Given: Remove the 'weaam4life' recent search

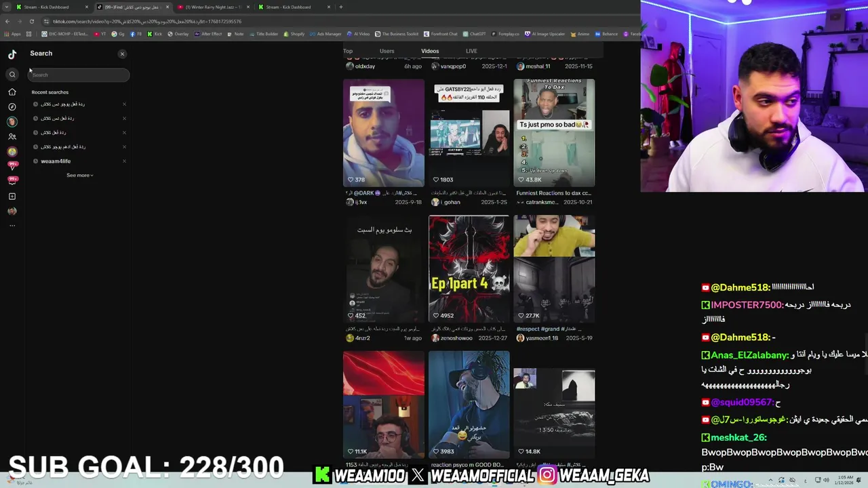Looking at the screenshot, I should pos(124,161).
